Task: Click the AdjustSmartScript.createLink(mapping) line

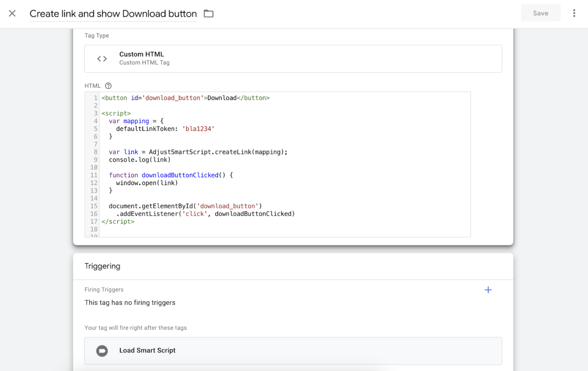Action: click(198, 152)
